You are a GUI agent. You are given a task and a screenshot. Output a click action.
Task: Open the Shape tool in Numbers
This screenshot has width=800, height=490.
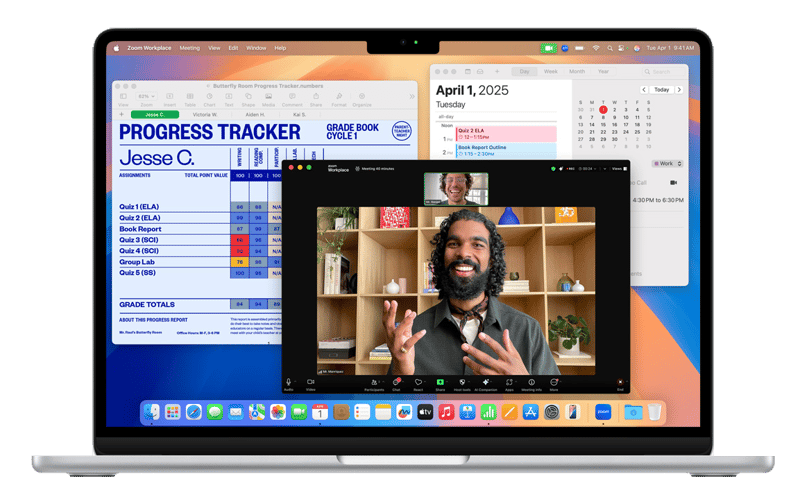click(248, 100)
